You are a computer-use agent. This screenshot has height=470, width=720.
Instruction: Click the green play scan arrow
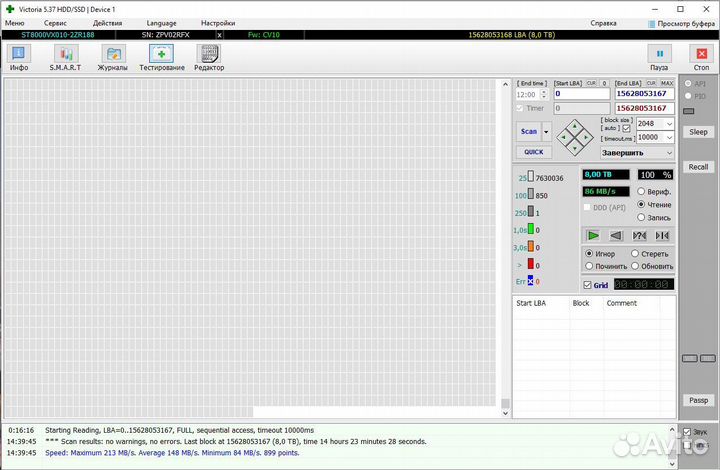click(x=593, y=235)
